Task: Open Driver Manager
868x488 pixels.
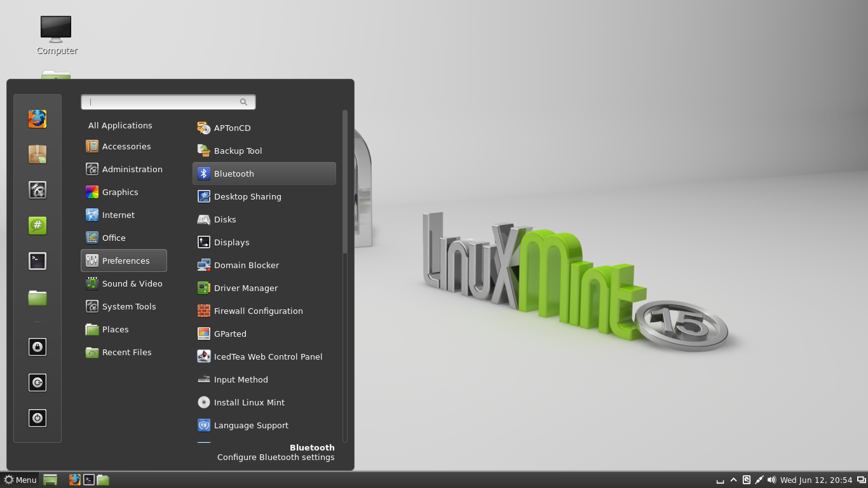Action: coord(264,288)
